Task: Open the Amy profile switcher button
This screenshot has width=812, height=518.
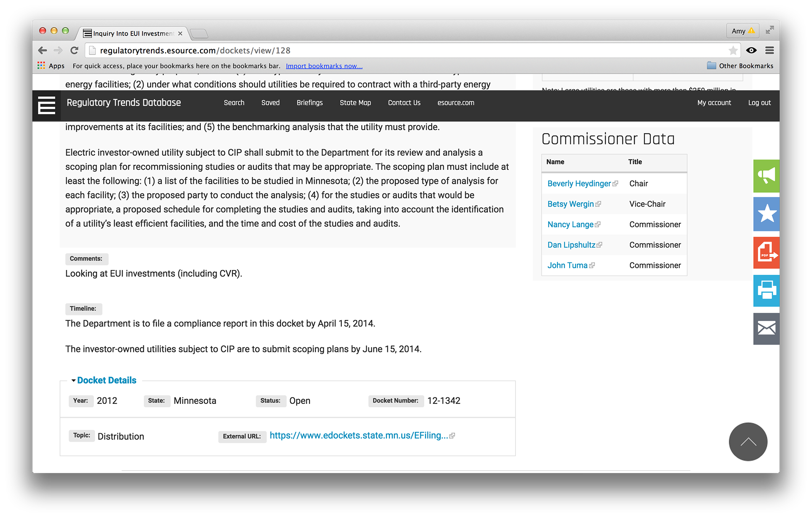Action: tap(742, 31)
